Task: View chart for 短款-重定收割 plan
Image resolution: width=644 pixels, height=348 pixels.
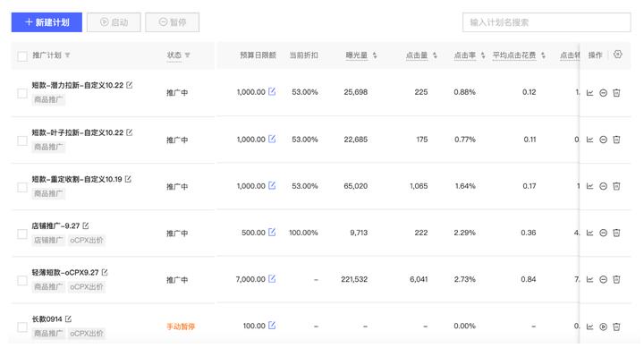Action: click(x=589, y=186)
